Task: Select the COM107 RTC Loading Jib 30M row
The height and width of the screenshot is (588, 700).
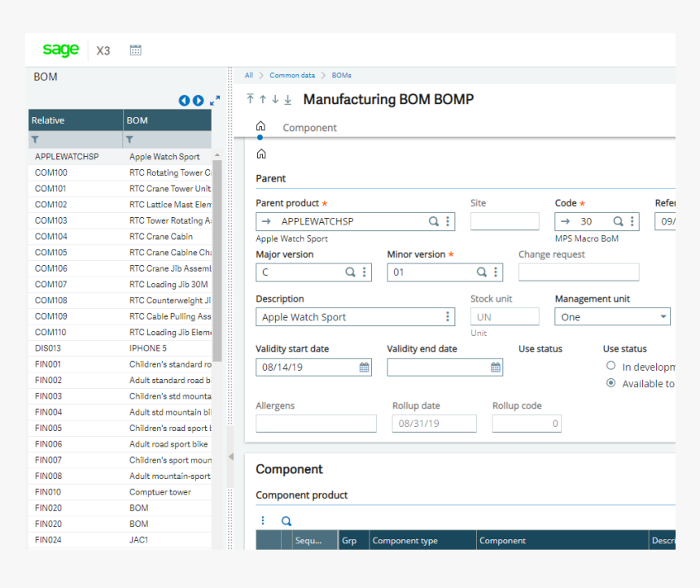Action: [120, 284]
